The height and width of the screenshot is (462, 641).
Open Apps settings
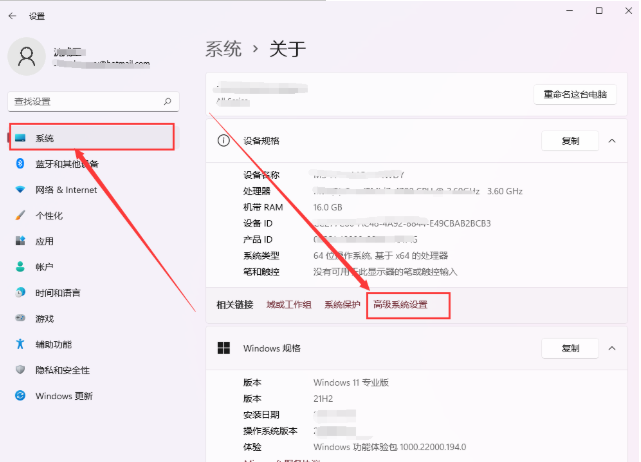(x=44, y=241)
